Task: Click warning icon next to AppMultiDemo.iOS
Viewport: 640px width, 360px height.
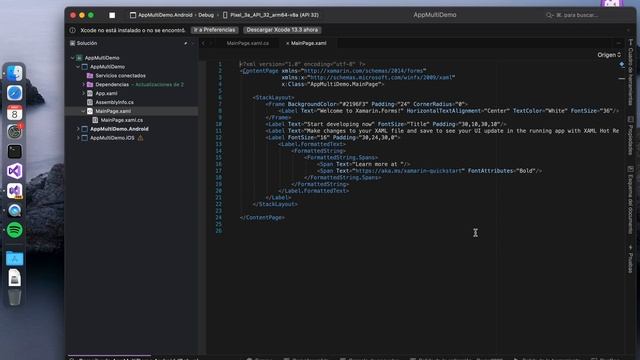Action: 140,138
